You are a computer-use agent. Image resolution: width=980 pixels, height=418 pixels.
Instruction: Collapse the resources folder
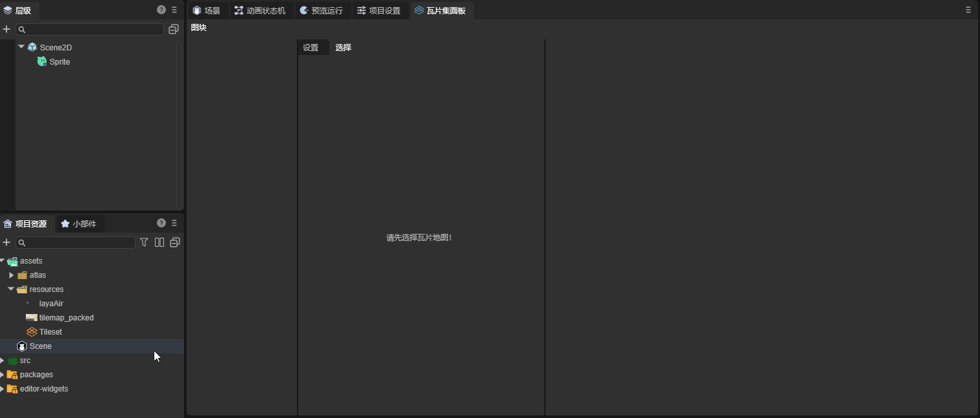(x=11, y=289)
